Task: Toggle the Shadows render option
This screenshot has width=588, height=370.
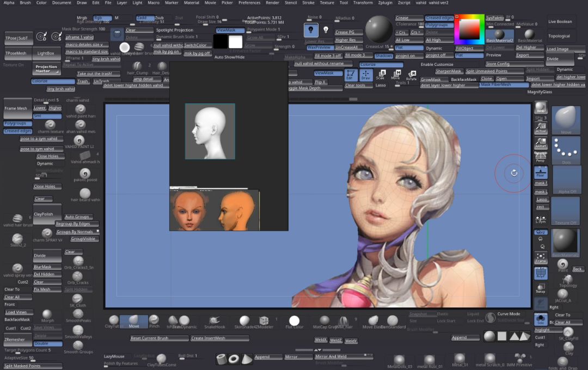Action: (x=383, y=55)
